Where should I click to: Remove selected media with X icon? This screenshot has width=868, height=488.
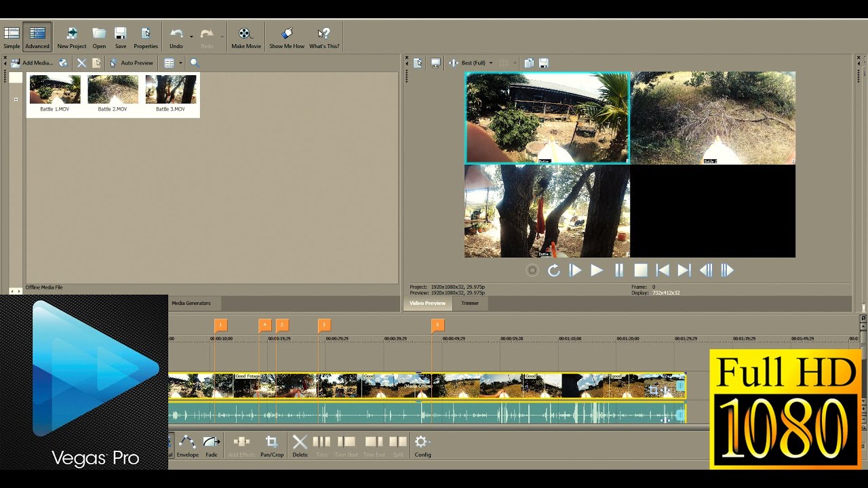click(x=81, y=62)
